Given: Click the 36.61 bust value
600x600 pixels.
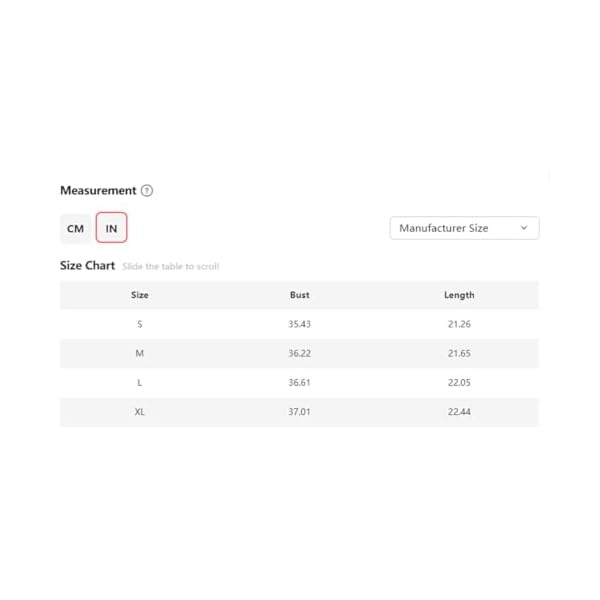Looking at the screenshot, I should (x=299, y=383).
